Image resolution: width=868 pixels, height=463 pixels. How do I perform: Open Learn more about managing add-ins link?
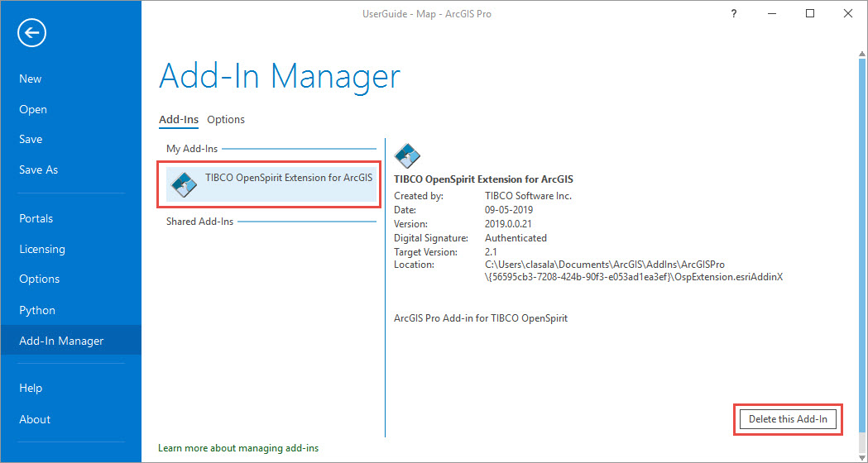click(x=238, y=447)
